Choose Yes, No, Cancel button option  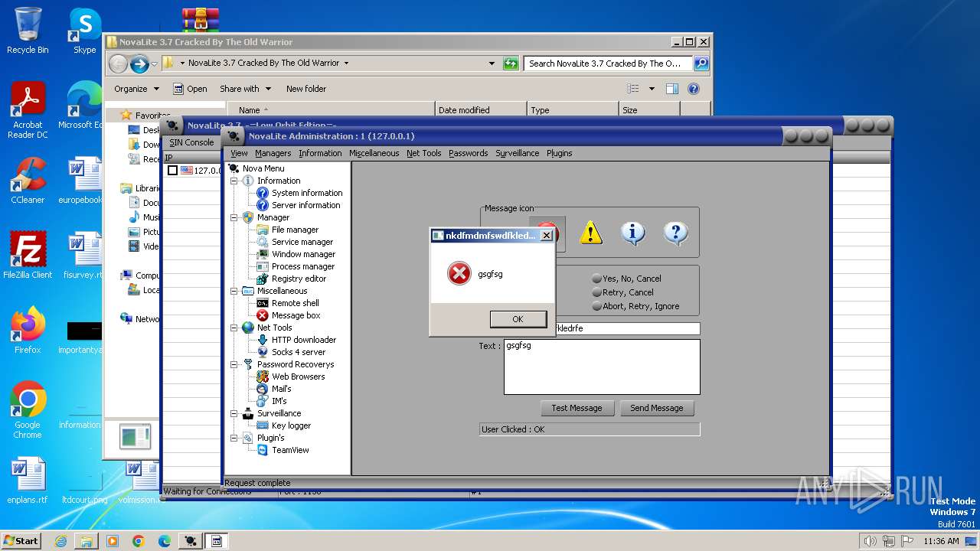tap(626, 279)
